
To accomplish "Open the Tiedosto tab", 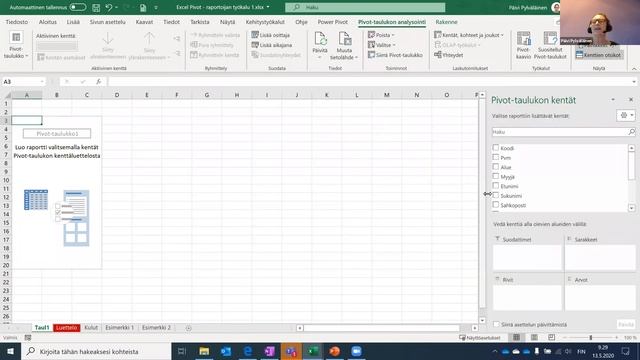I will point(17,22).
